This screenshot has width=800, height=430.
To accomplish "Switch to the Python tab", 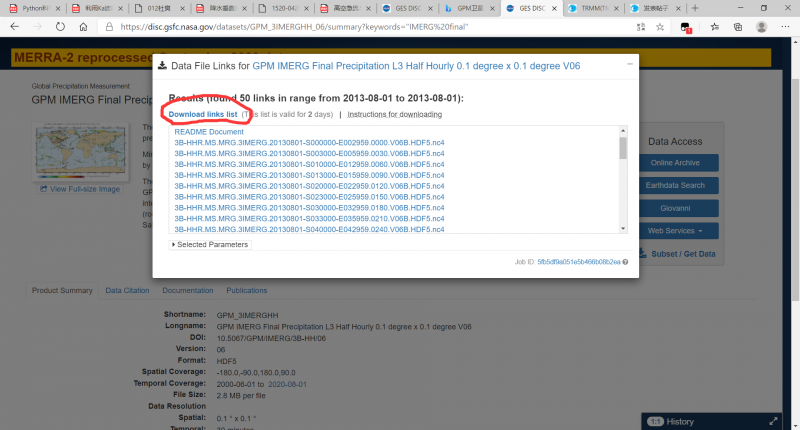I will point(35,9).
